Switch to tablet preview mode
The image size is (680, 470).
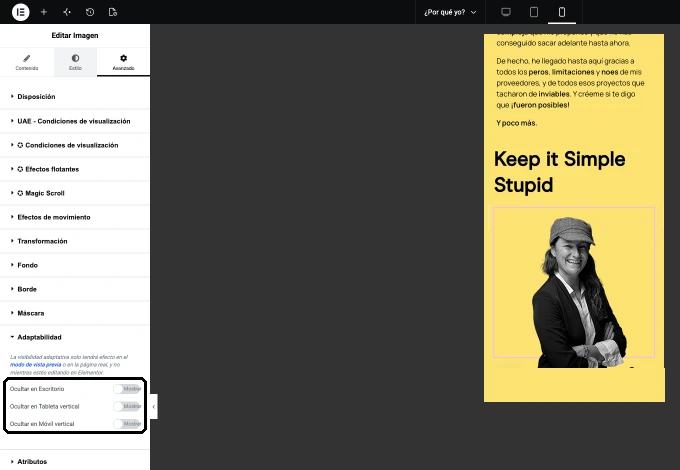pyautogui.click(x=534, y=12)
